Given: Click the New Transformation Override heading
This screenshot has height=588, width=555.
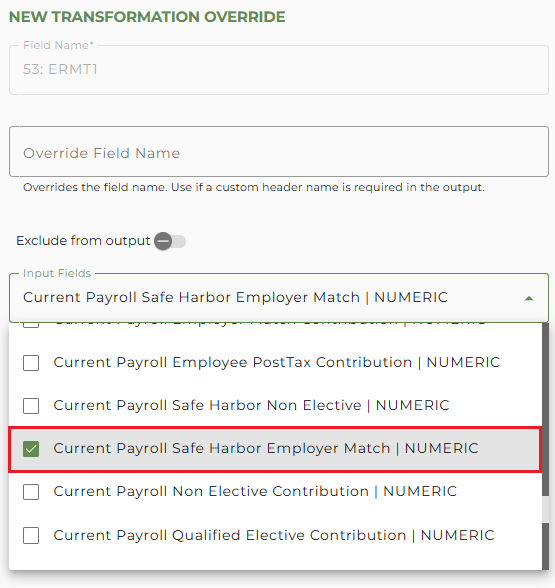Looking at the screenshot, I should (x=147, y=17).
